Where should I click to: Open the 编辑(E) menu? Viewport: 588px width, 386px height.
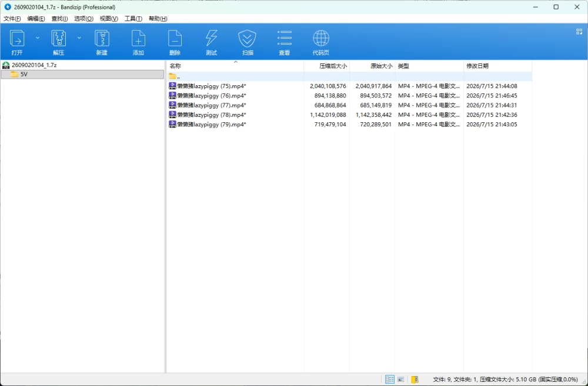click(x=36, y=18)
